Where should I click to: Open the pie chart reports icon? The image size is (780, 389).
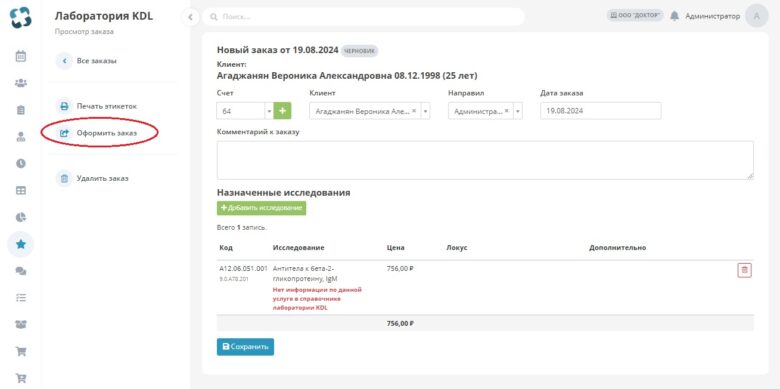[20, 217]
